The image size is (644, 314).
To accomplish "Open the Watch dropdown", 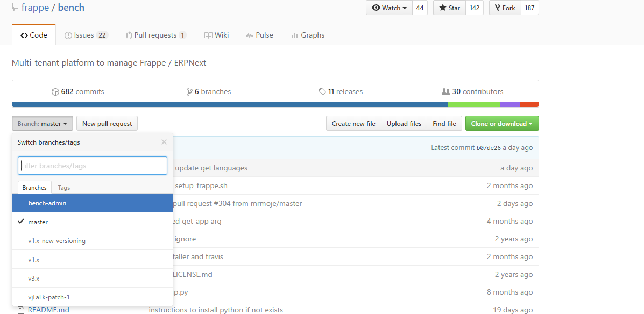I will tap(389, 8).
